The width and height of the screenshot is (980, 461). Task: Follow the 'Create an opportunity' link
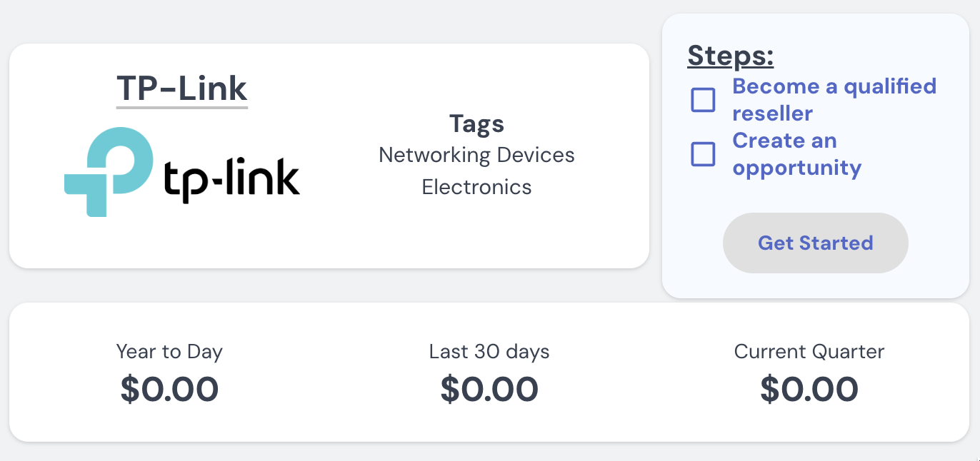[784, 141]
